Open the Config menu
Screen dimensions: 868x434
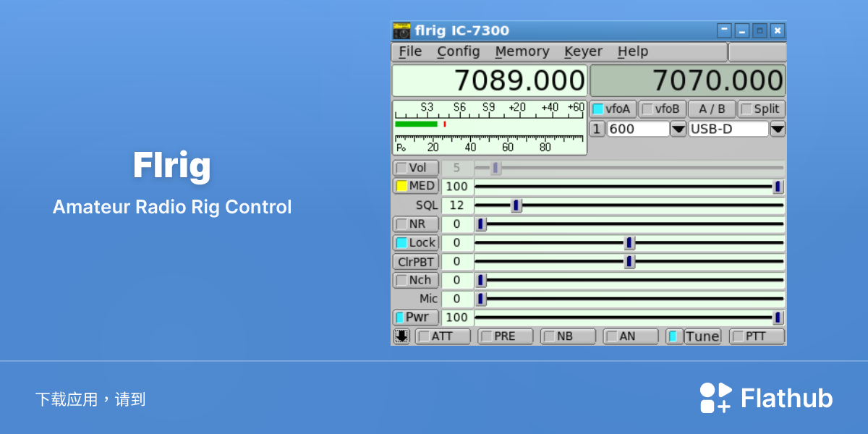(x=459, y=51)
